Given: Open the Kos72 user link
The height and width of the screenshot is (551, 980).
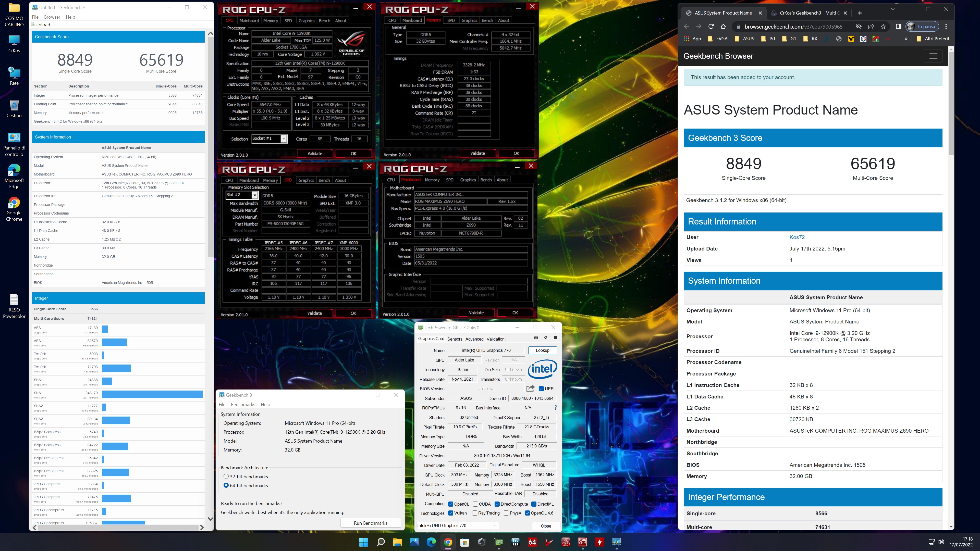Looking at the screenshot, I should (797, 237).
